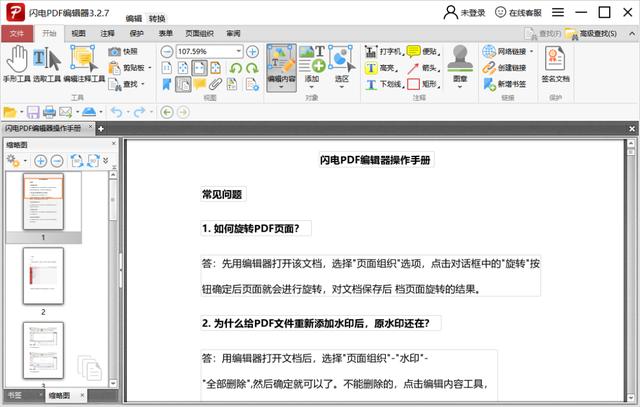Open Online Support (在线客服)
Viewport: 640px width, 407px height.
518,13
